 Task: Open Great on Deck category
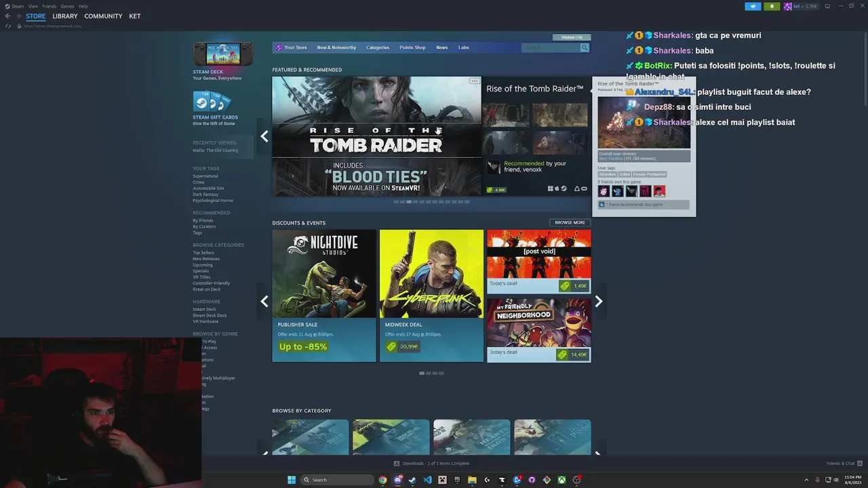(x=207, y=289)
